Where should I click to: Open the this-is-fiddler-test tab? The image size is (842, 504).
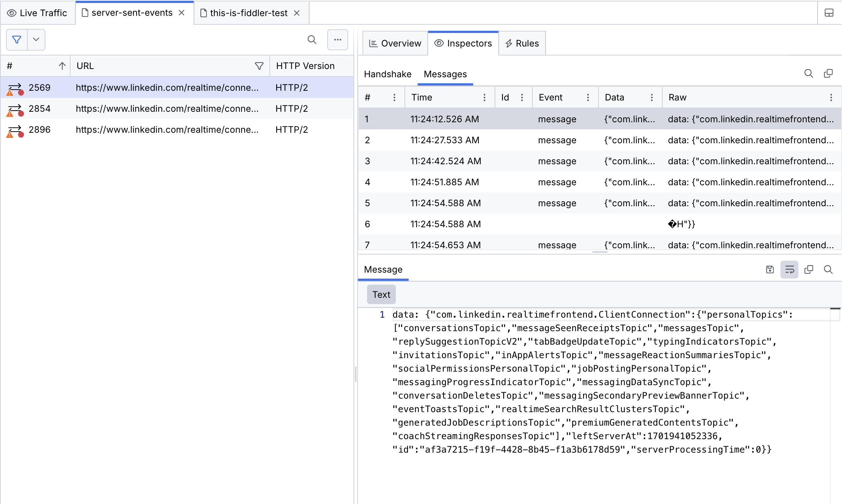click(x=248, y=13)
